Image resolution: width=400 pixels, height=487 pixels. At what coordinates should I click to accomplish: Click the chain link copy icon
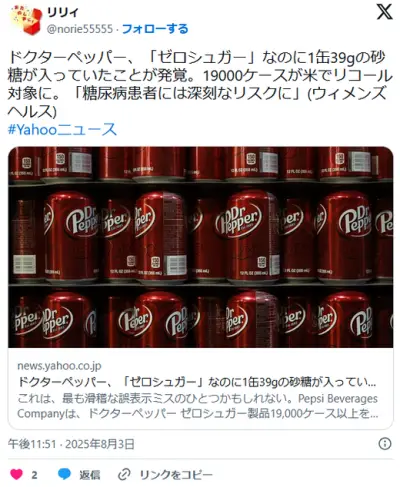(124, 474)
